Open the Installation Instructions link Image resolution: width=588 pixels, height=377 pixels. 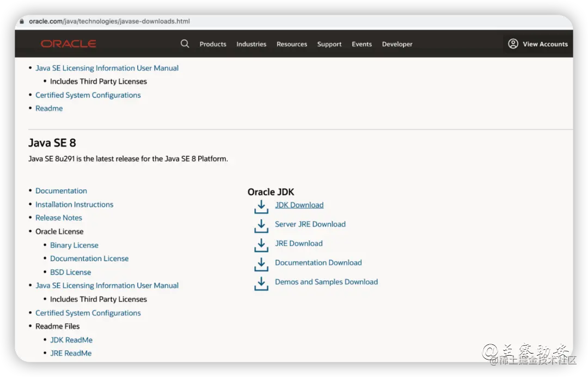(x=74, y=204)
